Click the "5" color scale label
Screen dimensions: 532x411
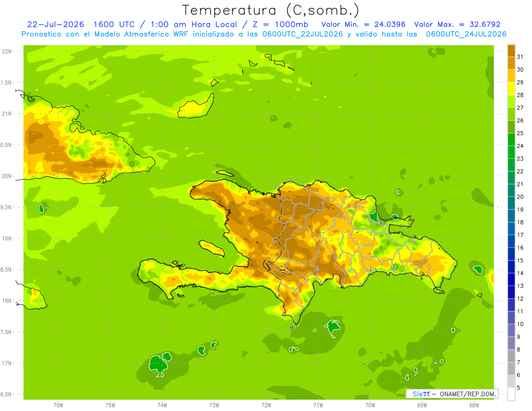point(519,388)
